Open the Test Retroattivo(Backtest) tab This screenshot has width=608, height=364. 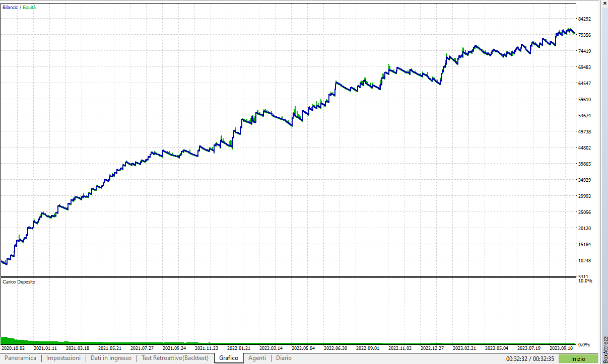tap(175, 358)
